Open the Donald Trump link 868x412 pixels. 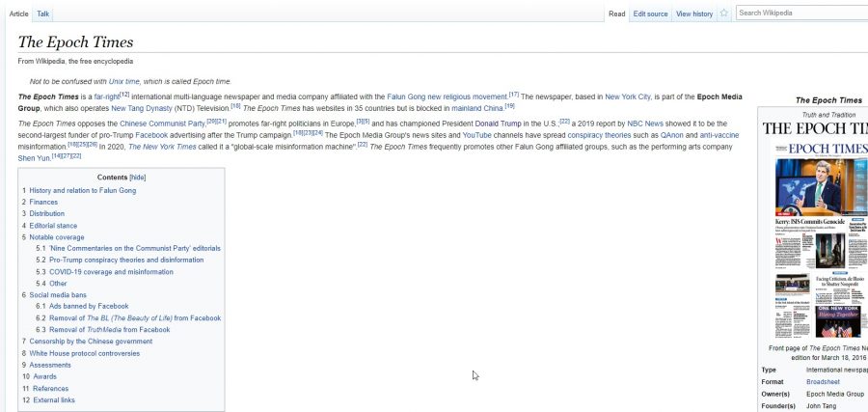[499, 124]
